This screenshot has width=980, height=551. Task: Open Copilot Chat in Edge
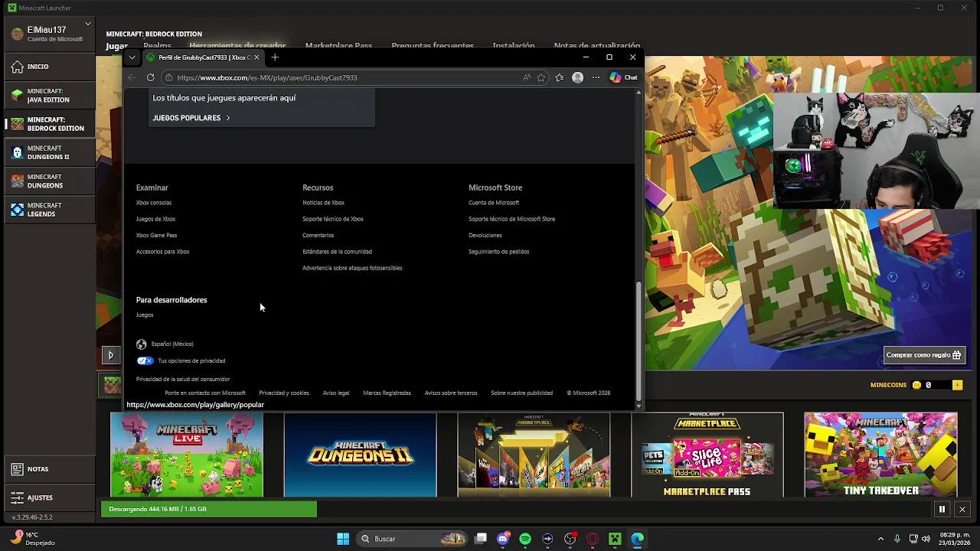click(x=623, y=77)
